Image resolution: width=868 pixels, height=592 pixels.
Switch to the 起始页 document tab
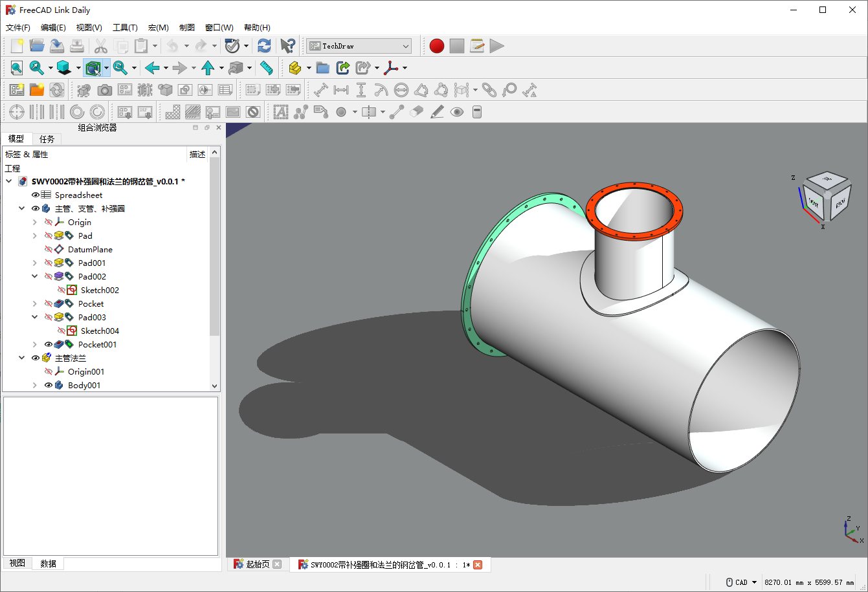pos(258,565)
